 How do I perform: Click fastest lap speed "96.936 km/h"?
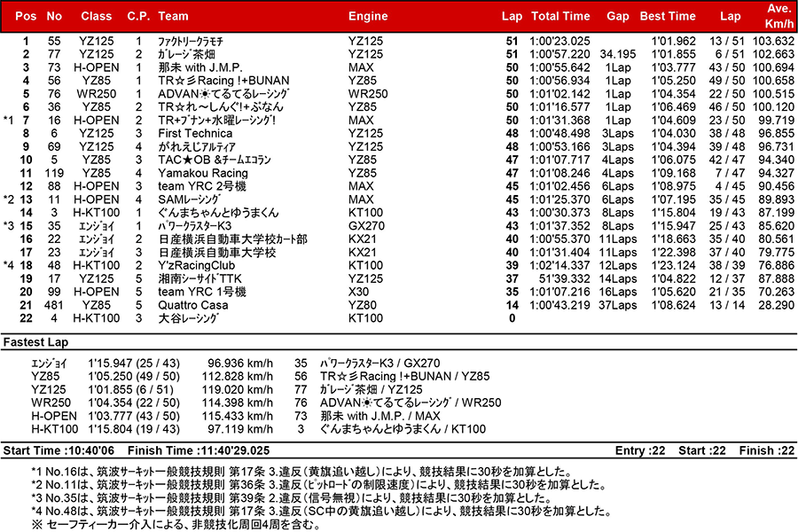(x=240, y=364)
